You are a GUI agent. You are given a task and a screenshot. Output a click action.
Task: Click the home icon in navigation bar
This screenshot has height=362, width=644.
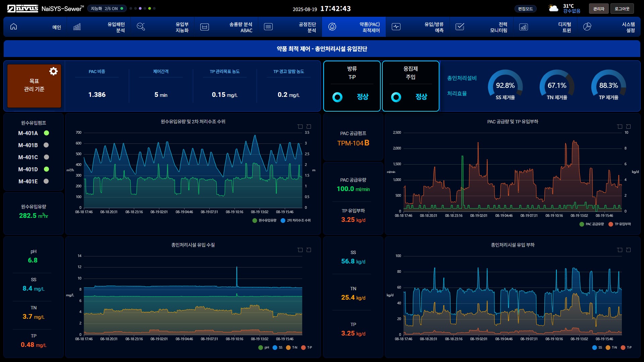pyautogui.click(x=13, y=27)
